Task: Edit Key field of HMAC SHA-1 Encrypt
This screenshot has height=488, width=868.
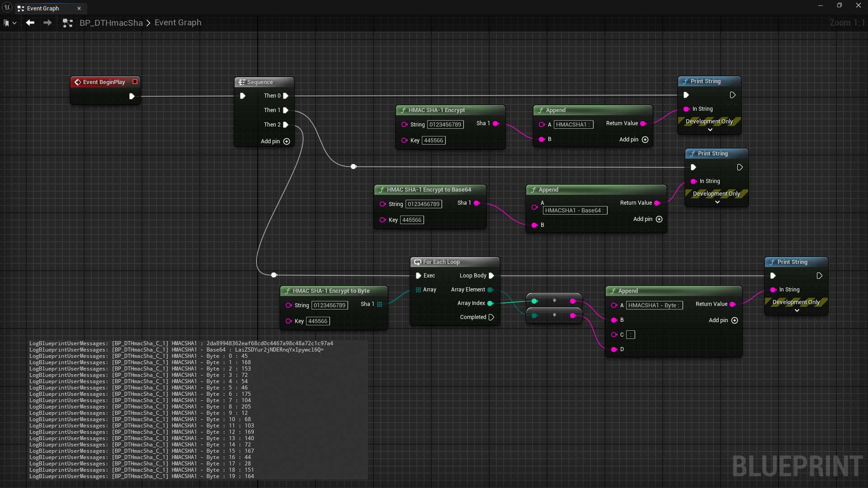Action: (433, 141)
